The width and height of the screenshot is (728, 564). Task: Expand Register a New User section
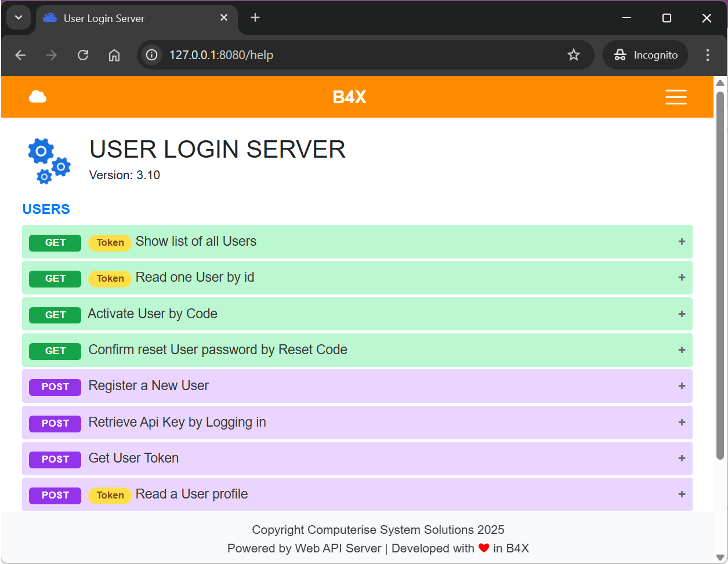coord(682,386)
